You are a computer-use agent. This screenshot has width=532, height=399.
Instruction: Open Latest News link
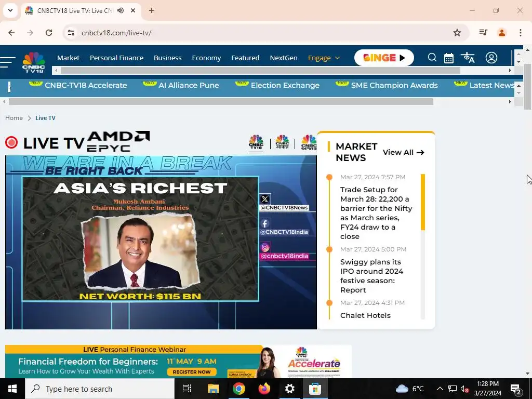[x=491, y=85]
